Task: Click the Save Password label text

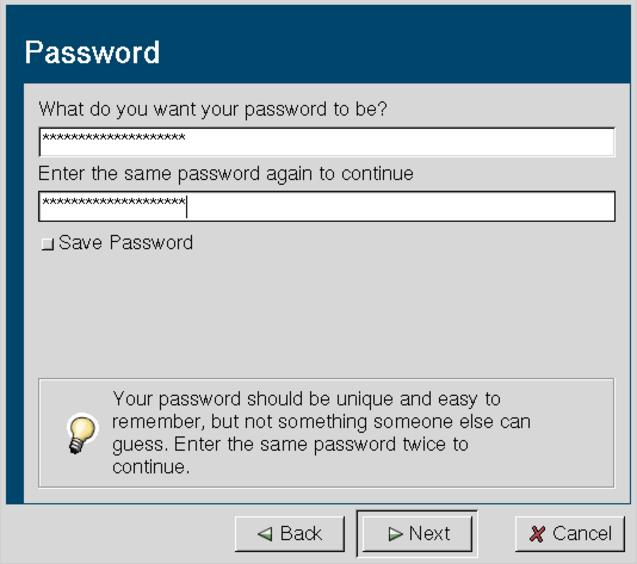Action: tap(126, 243)
